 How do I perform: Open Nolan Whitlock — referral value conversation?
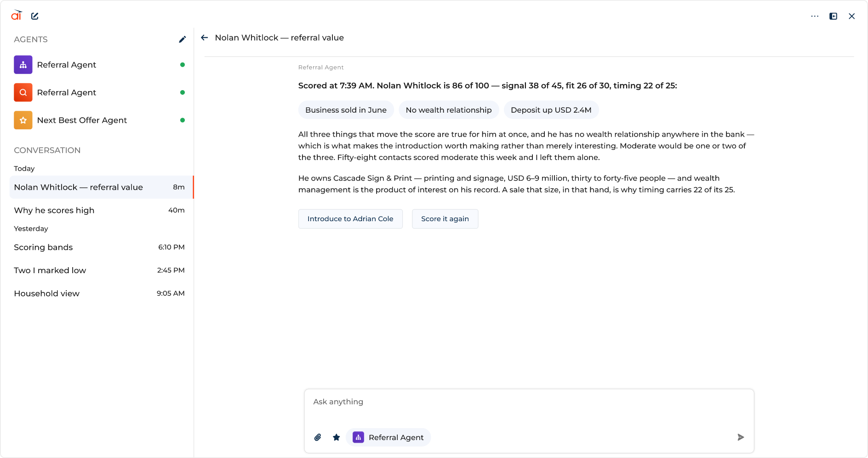click(x=101, y=187)
